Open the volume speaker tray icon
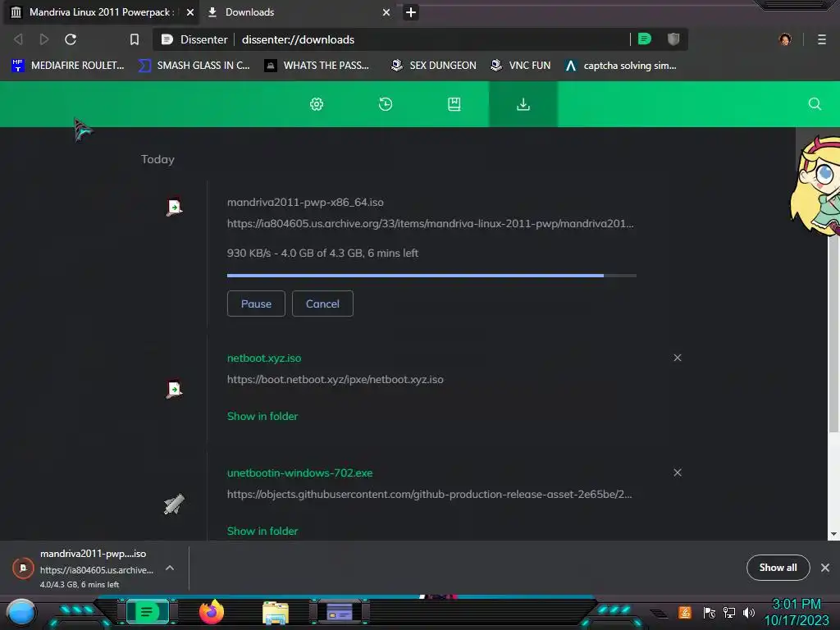This screenshot has width=840, height=630. pyautogui.click(x=748, y=612)
